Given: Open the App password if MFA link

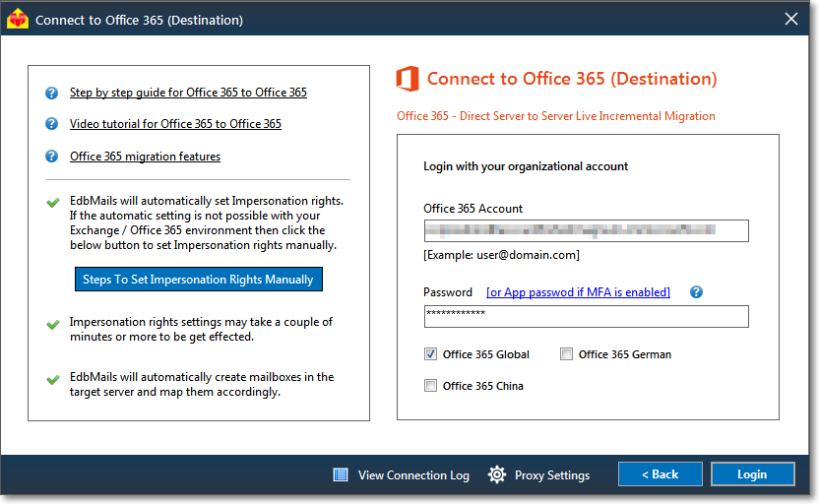Looking at the screenshot, I should (578, 292).
